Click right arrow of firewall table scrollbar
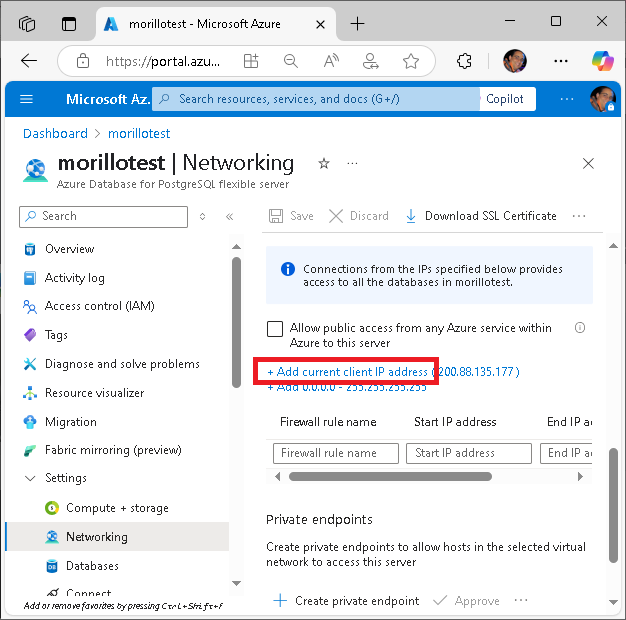The image size is (626, 620). pos(580,476)
